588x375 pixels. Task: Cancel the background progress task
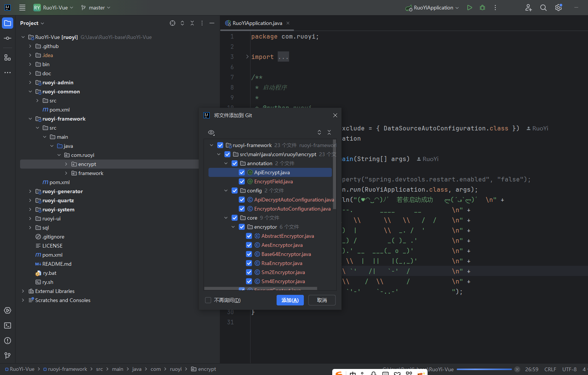[x=517, y=369]
